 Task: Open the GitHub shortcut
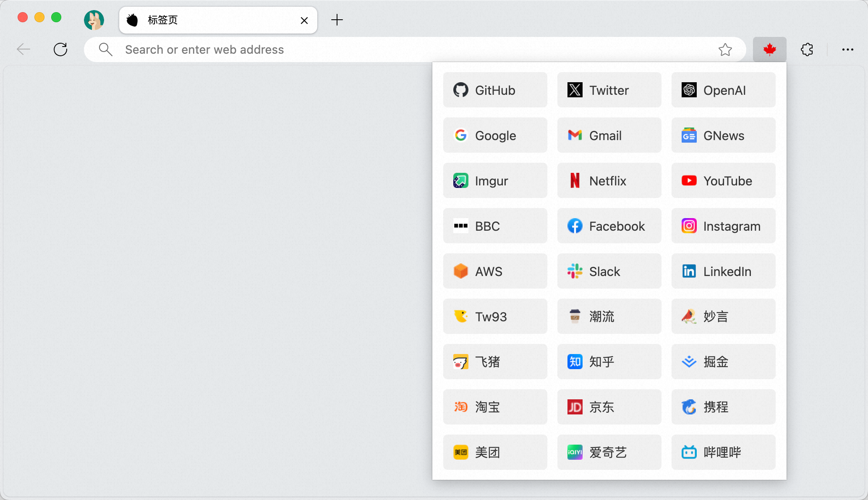(x=495, y=90)
